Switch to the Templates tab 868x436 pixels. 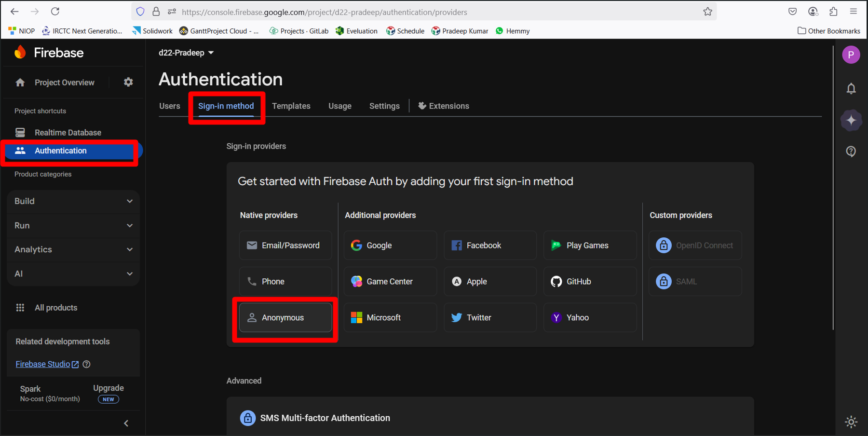(291, 106)
